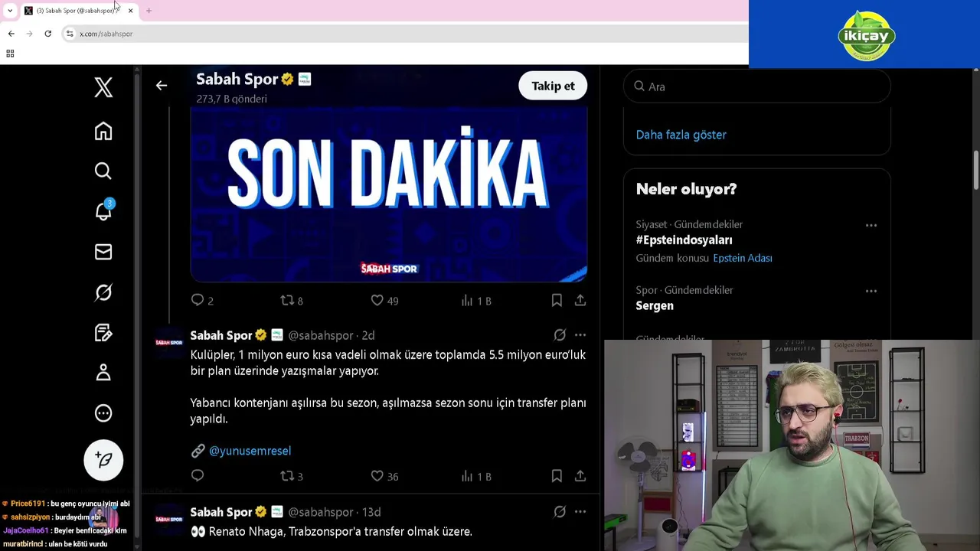This screenshot has height=551, width=980.
Task: Open Grok icon in sidebar
Action: 103,292
